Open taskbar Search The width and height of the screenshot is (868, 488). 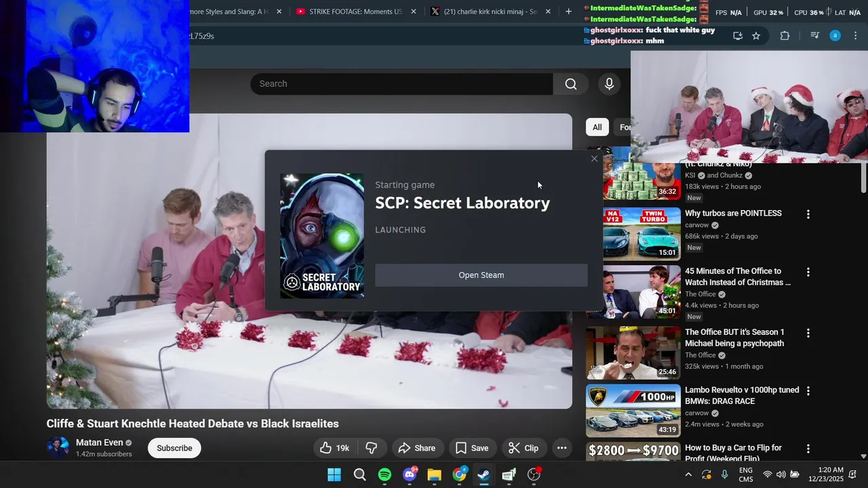click(359, 474)
